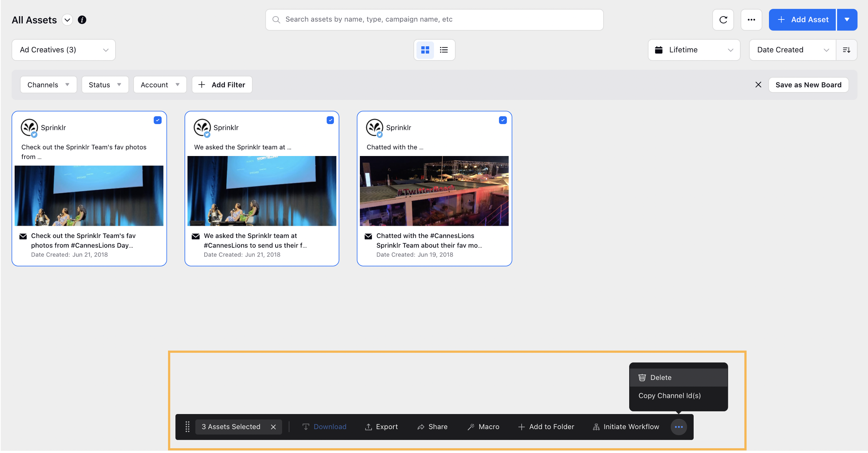Click the refresh assets icon

coord(723,20)
